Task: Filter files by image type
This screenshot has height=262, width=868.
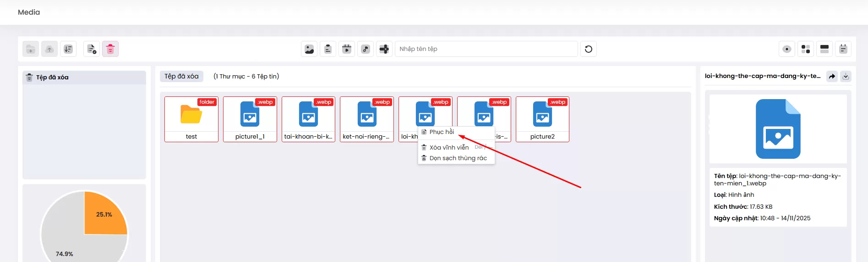Action: point(309,49)
